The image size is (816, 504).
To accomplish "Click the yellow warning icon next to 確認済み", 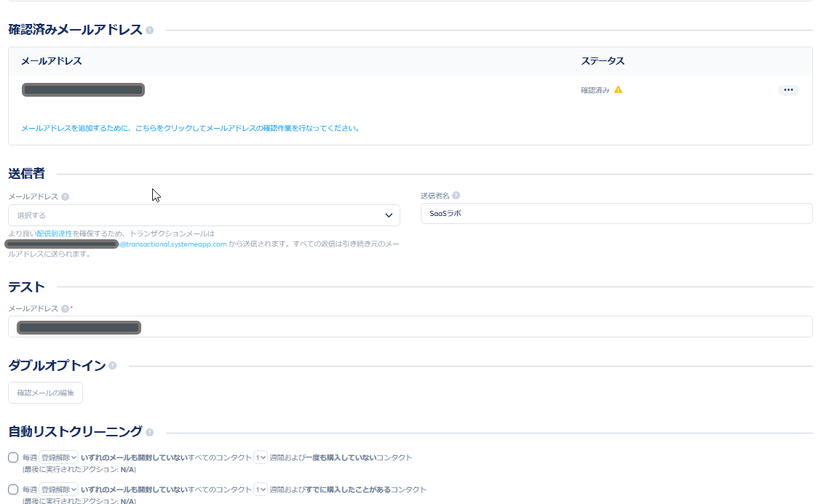I will tap(618, 89).
